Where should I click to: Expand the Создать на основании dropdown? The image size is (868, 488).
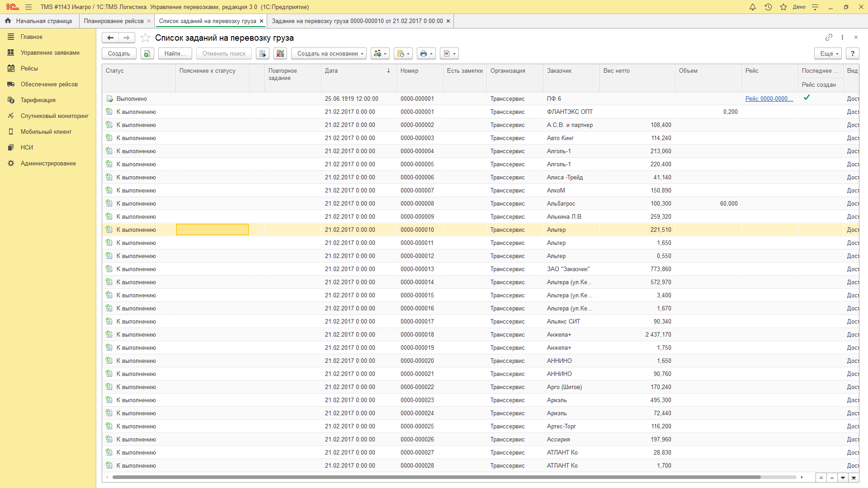[329, 53]
